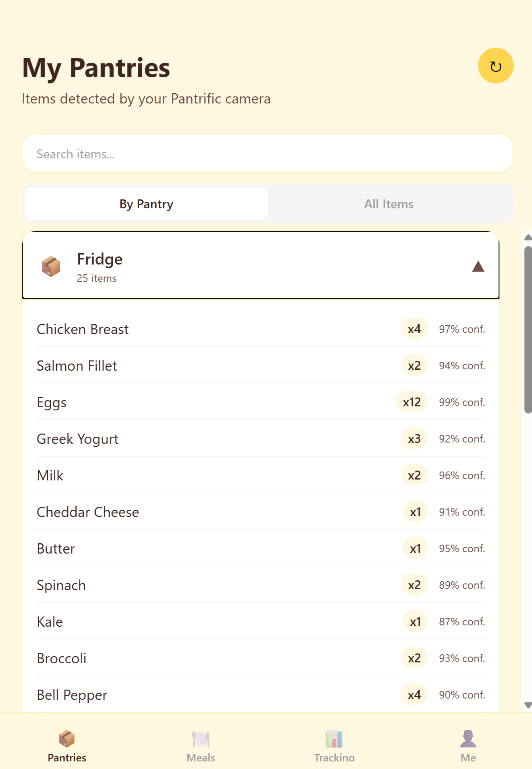Click the Eggs x12 quantity badge
Screen dimensions: 532x769
[412, 402]
